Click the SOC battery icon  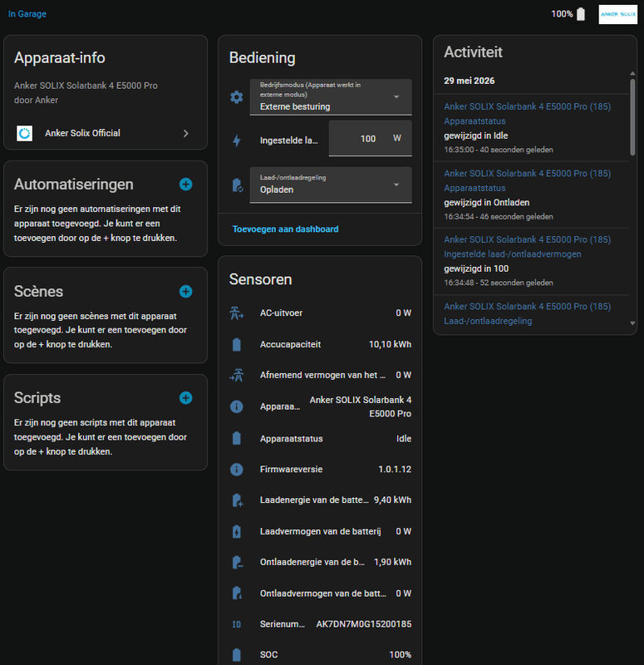coord(237,655)
